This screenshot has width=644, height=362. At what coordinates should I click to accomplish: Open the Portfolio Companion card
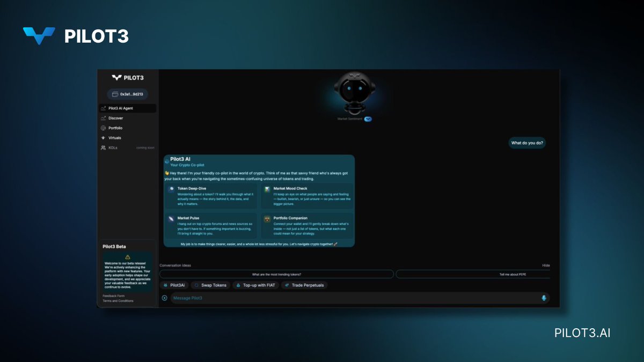click(306, 226)
